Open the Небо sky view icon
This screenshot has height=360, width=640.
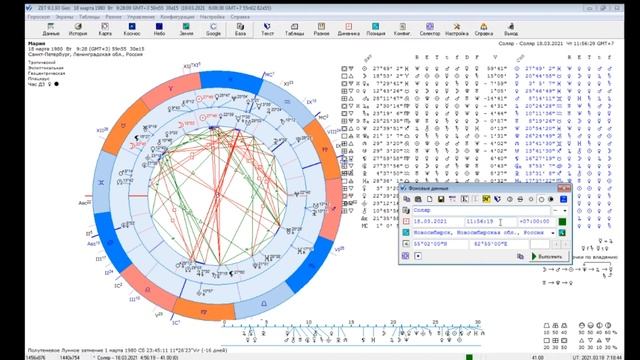click(159, 29)
